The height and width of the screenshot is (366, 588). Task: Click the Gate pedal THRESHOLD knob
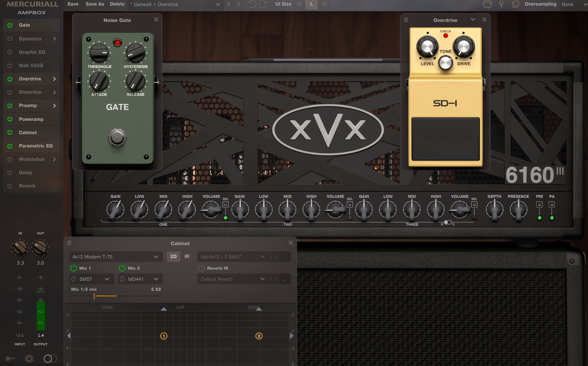tap(99, 53)
